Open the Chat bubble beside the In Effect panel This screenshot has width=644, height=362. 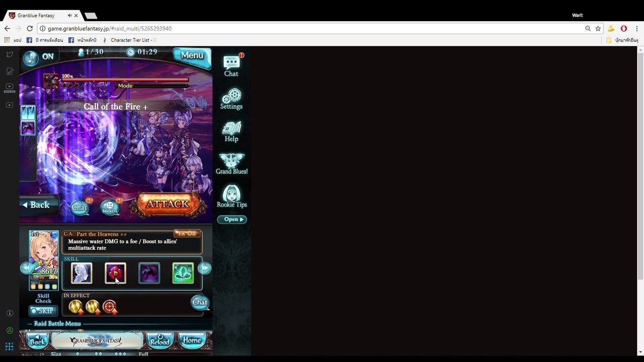tap(200, 302)
